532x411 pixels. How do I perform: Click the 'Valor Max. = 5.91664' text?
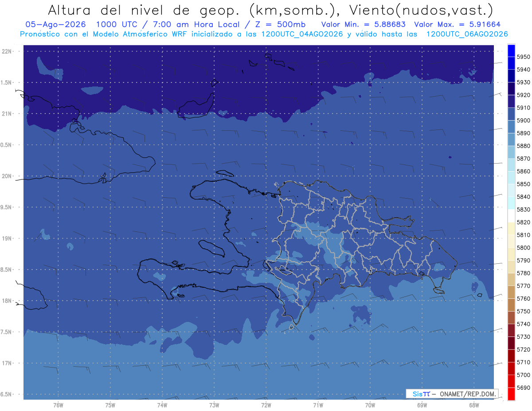(x=457, y=24)
